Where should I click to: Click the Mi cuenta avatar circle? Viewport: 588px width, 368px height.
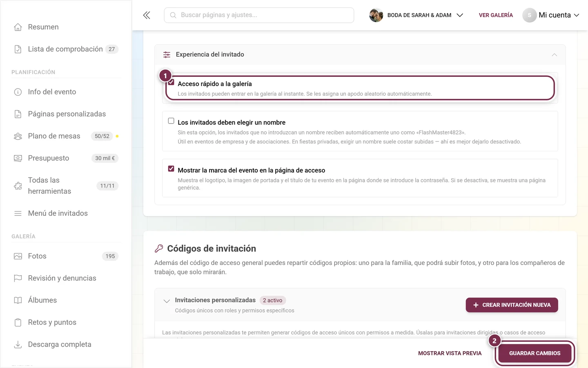[x=529, y=15]
